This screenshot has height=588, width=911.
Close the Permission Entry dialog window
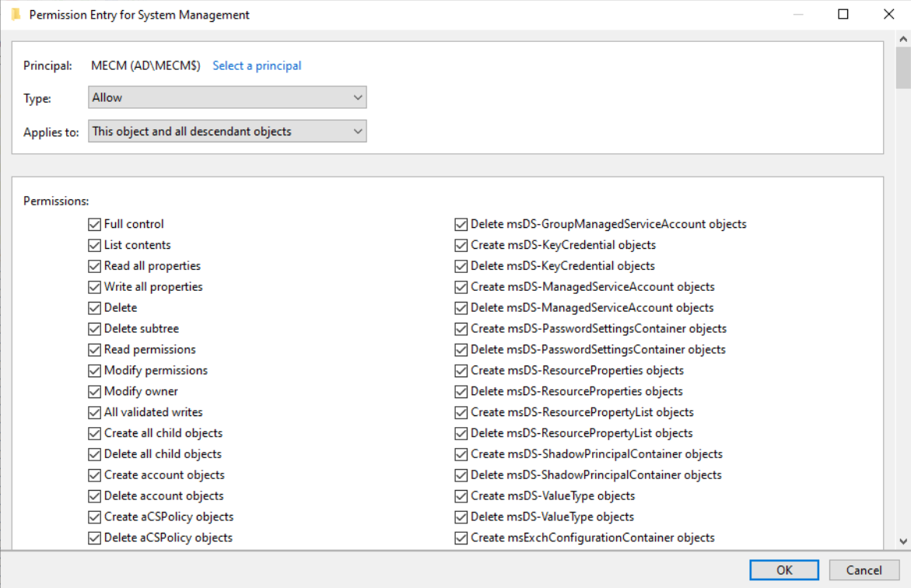888,15
